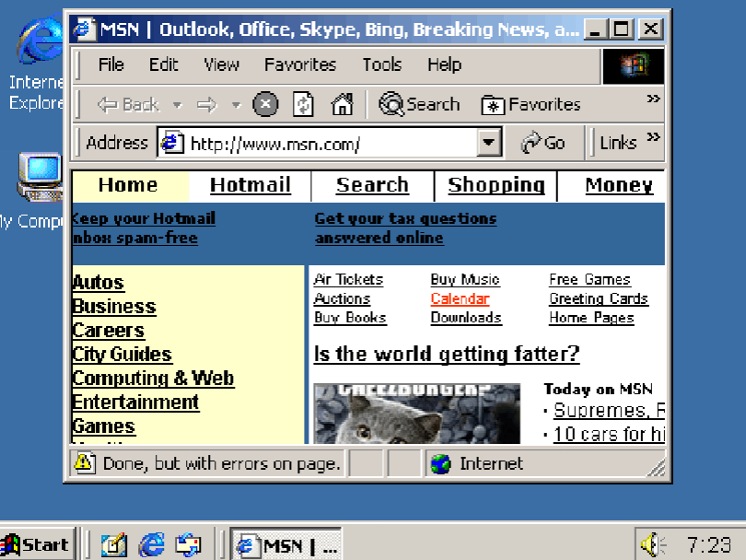746x560 pixels.
Task: Open the Favorites toolbar button
Action: [x=530, y=104]
